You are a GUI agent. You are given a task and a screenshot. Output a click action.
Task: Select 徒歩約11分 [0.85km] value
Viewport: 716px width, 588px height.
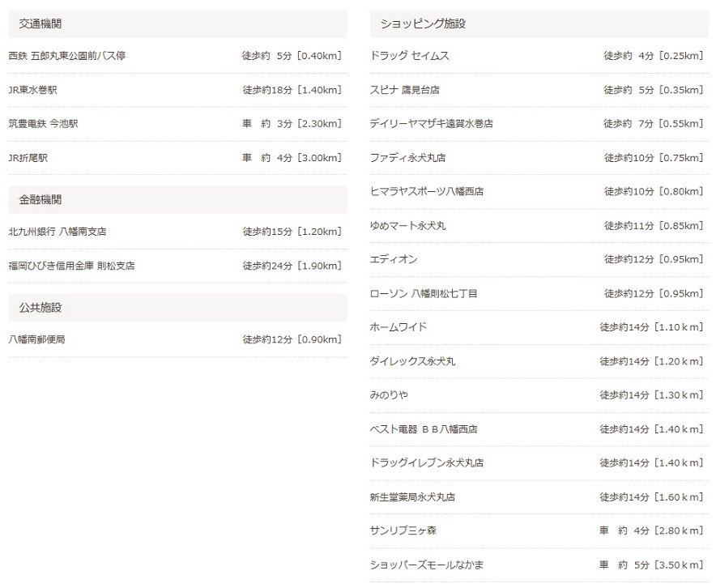(654, 225)
